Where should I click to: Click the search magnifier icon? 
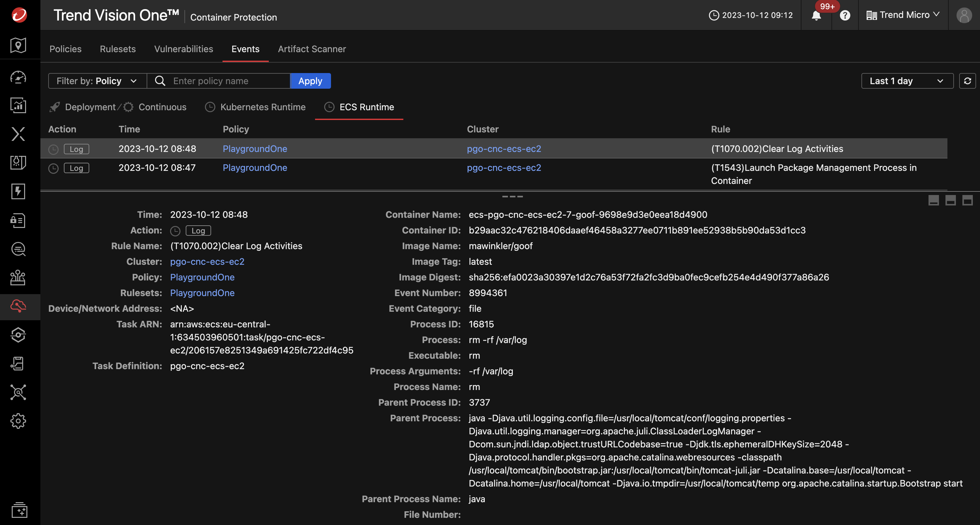[160, 81]
